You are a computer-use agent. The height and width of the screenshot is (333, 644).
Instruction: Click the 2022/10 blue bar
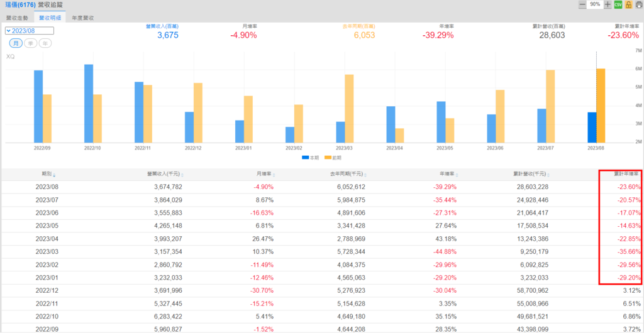(88, 104)
